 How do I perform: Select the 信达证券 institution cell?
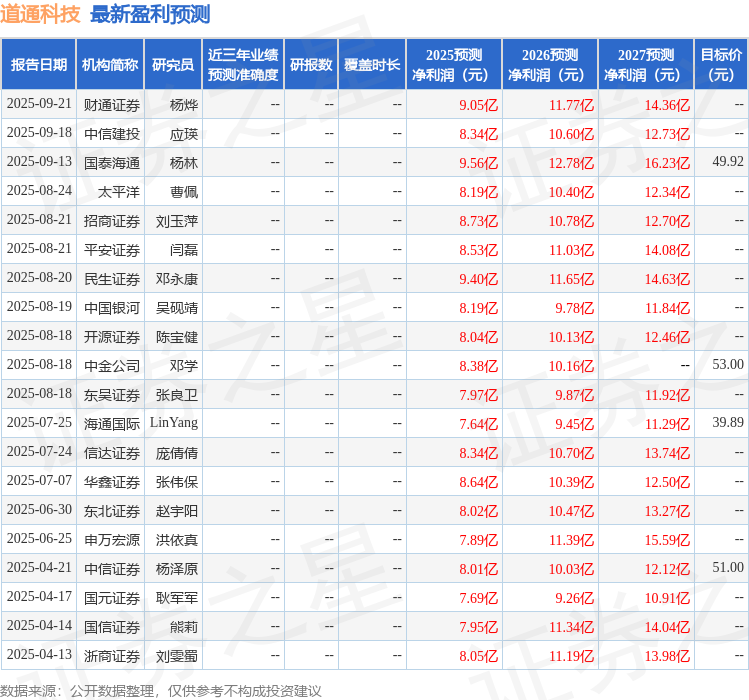tap(112, 453)
